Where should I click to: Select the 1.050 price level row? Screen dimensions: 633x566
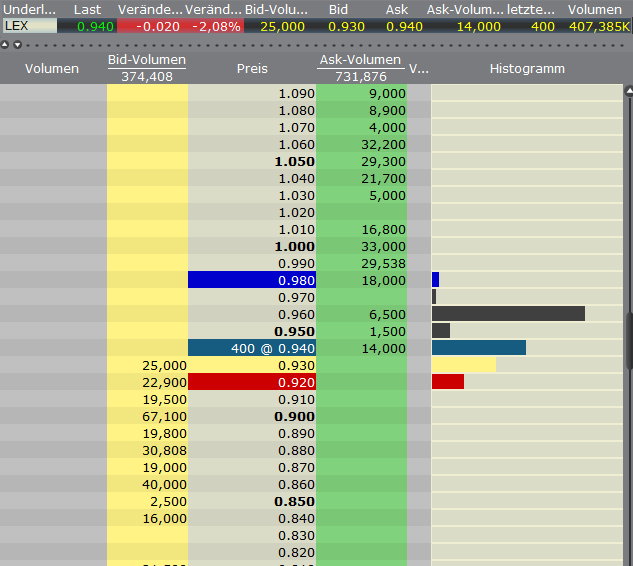pos(252,161)
